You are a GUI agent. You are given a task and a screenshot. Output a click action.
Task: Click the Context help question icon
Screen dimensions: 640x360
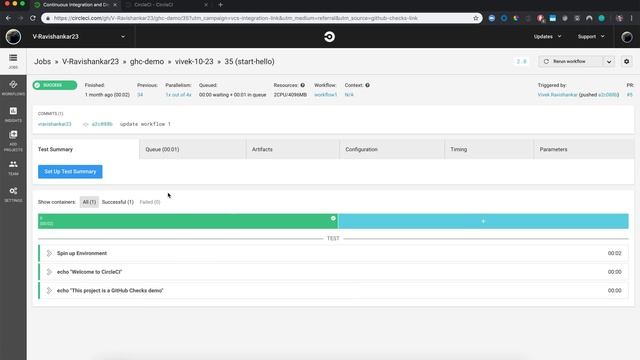point(367,85)
